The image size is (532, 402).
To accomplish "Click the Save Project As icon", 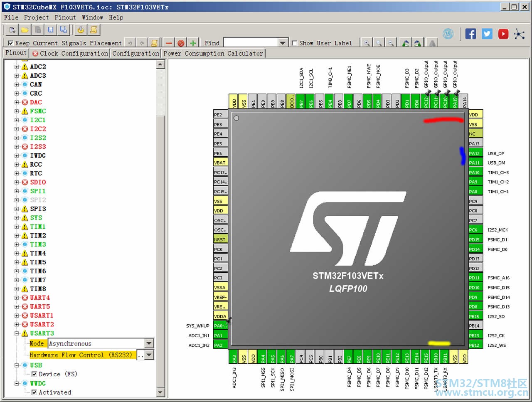I will pos(63,30).
